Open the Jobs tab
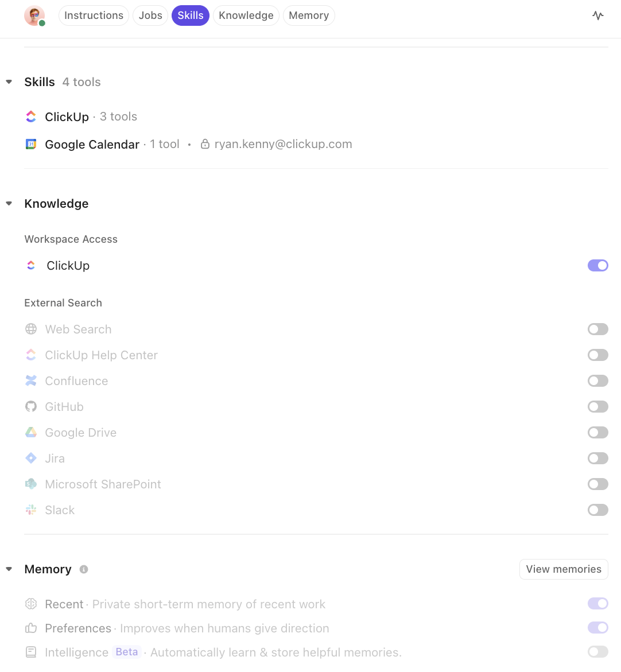The height and width of the screenshot is (672, 621). pos(150,15)
